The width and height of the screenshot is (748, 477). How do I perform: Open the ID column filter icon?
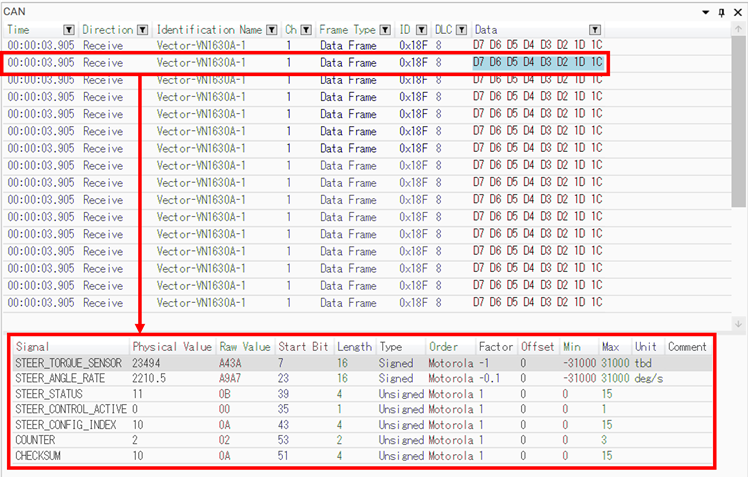point(421,30)
